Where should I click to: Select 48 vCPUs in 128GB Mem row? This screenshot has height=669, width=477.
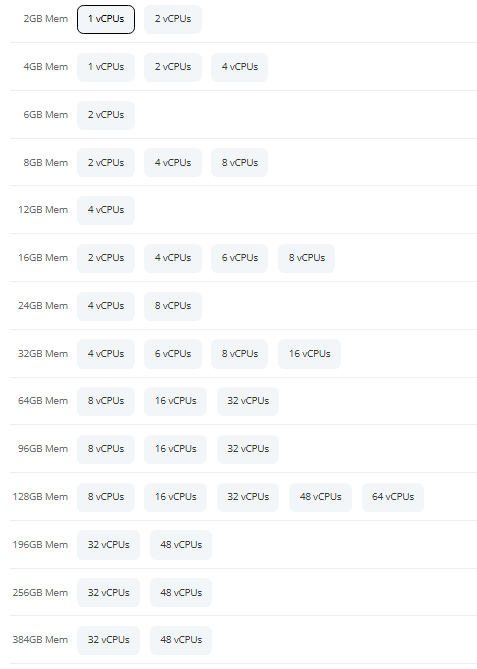tap(320, 497)
